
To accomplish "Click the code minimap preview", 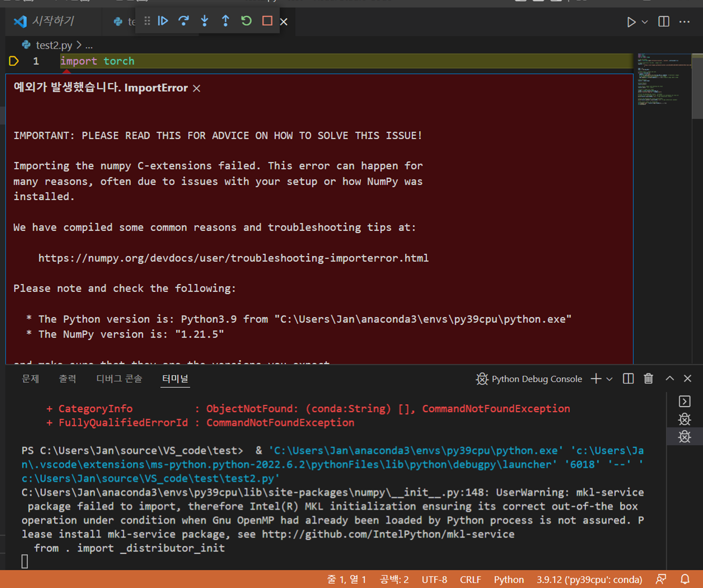I will click(x=664, y=81).
